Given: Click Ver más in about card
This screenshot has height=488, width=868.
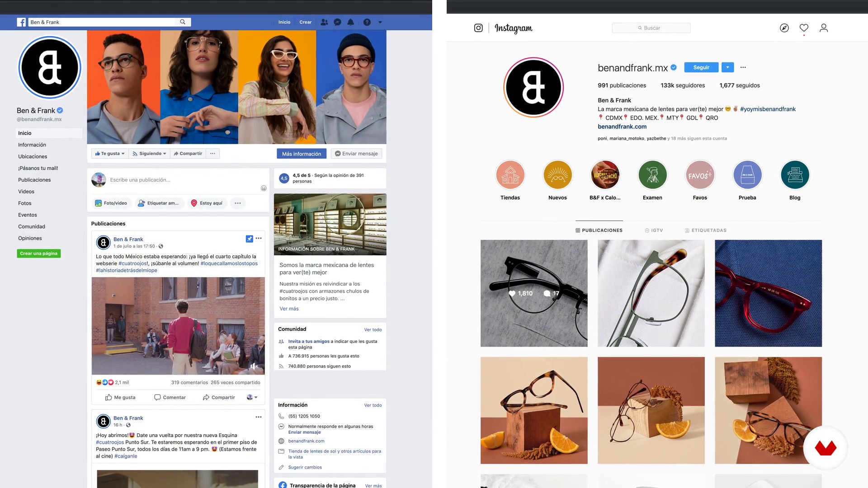Looking at the screenshot, I should pyautogui.click(x=289, y=309).
